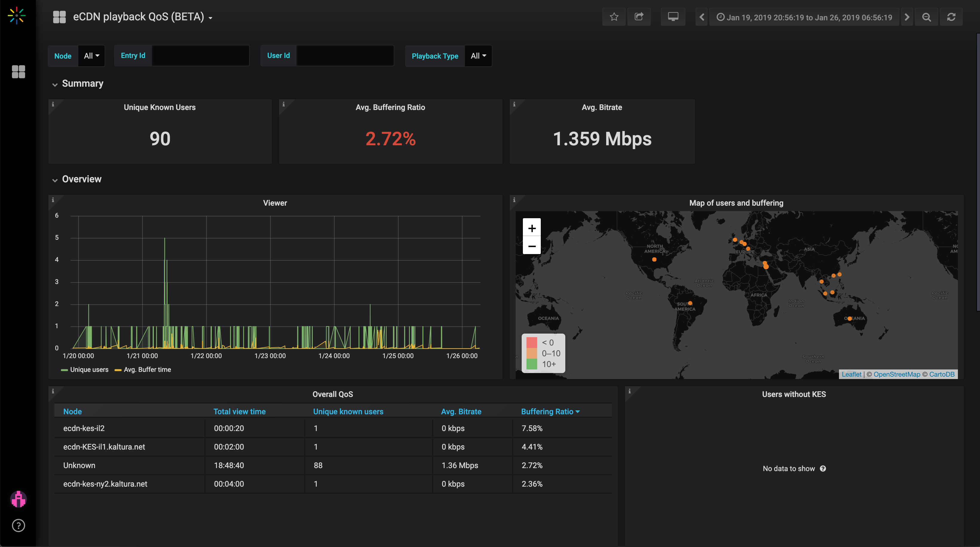Toggle Avg. Buffer time legend series
The height and width of the screenshot is (547, 980).
[x=147, y=370]
